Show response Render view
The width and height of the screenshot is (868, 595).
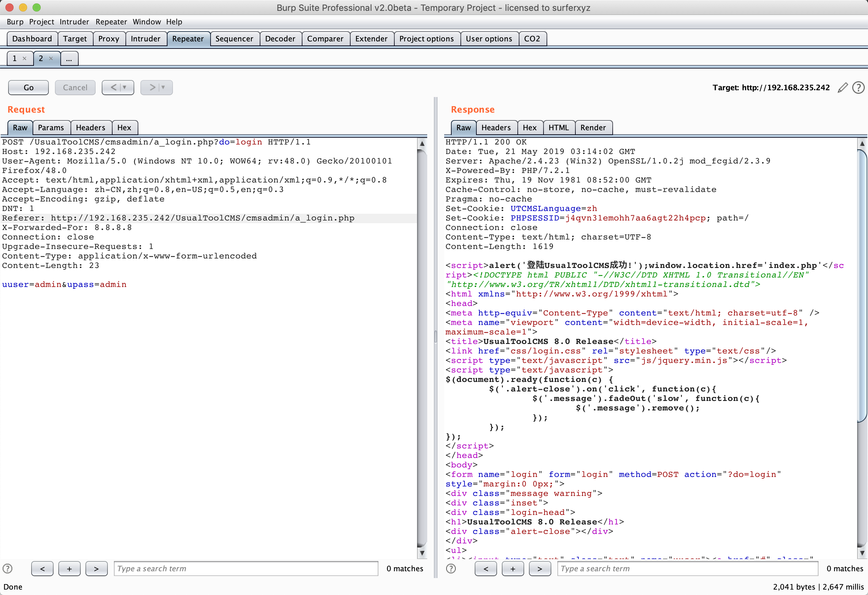coord(593,128)
